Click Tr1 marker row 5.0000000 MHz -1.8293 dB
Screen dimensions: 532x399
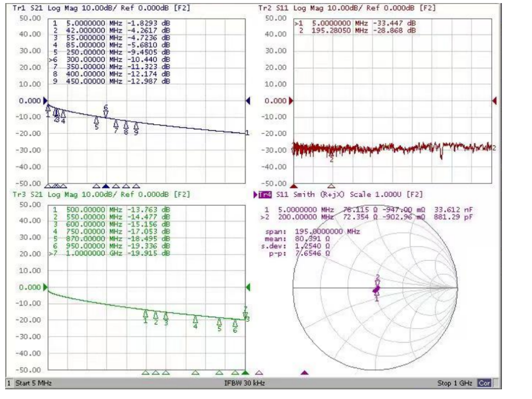(x=111, y=23)
